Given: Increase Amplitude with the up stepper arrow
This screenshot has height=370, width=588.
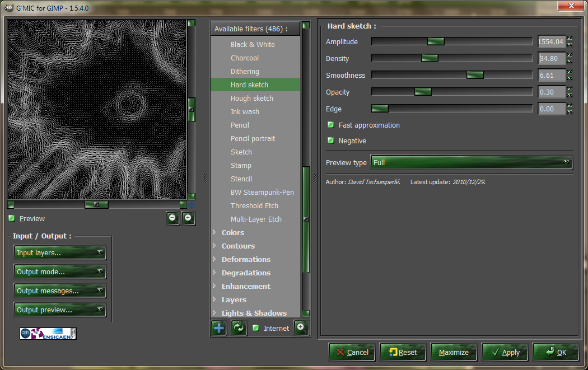Looking at the screenshot, I should 570,39.
